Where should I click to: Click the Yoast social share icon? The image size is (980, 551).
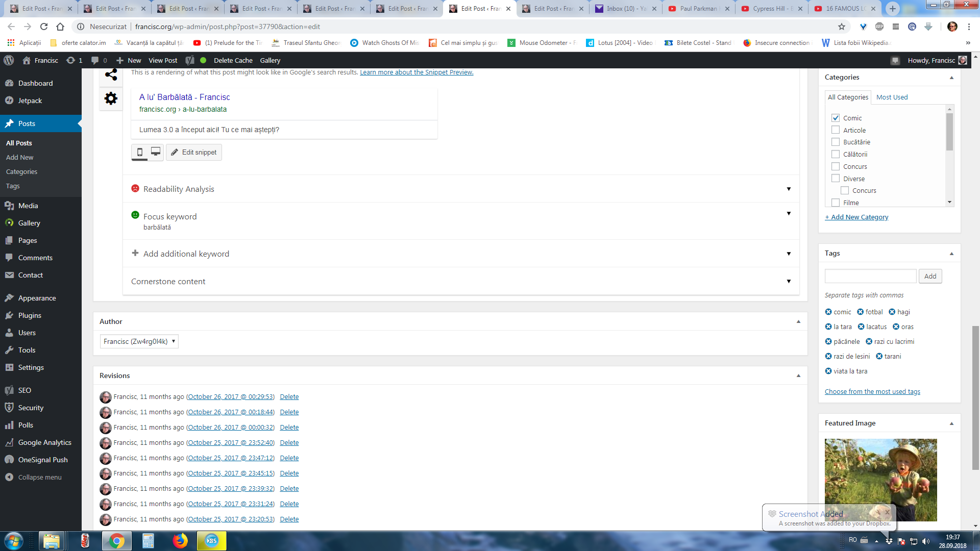[111, 75]
